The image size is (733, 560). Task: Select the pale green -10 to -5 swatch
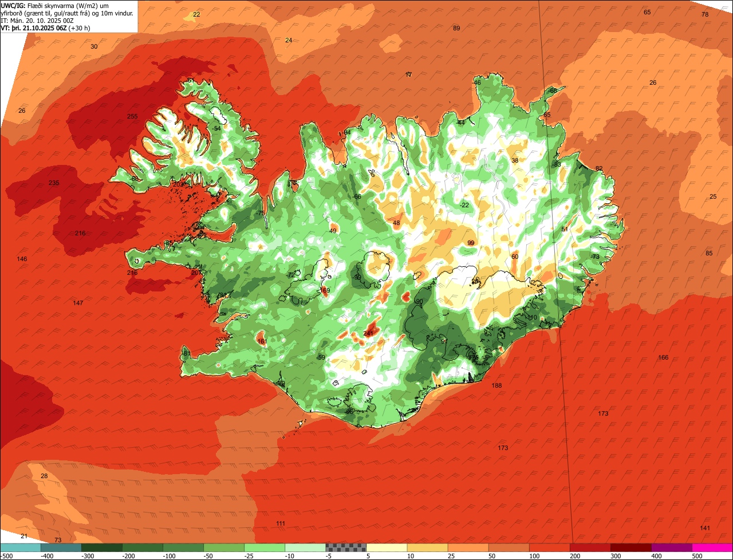click(305, 547)
